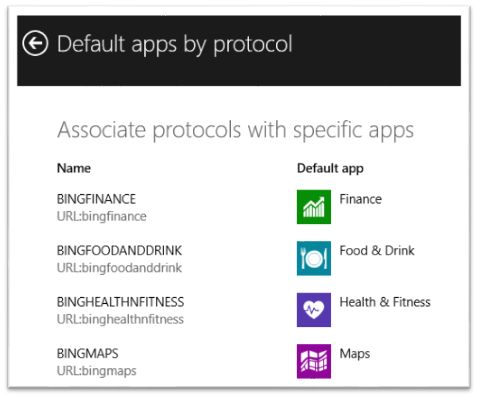Click the Name column header

[74, 168]
